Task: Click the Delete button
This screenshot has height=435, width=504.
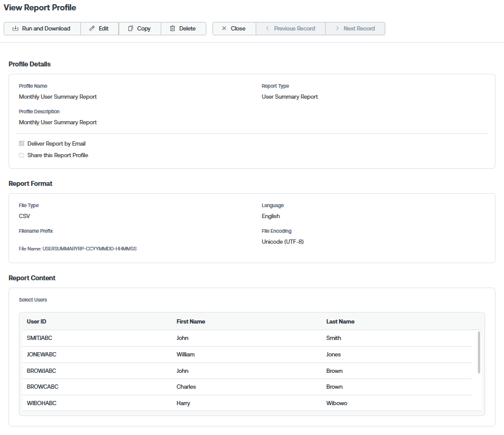Action: click(184, 29)
